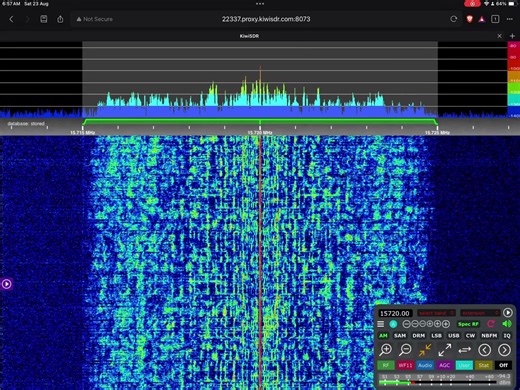The image size is (520, 390).
Task: Click the third minus step-down frequency button
Action: [422, 324]
